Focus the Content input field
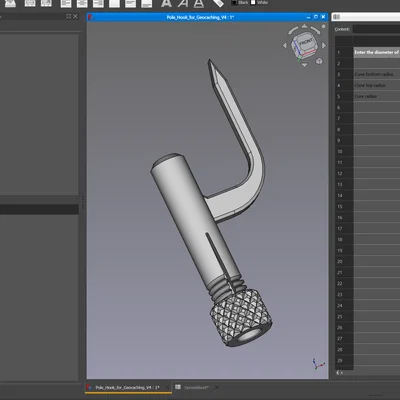The width and height of the screenshot is (400, 400). [x=376, y=29]
